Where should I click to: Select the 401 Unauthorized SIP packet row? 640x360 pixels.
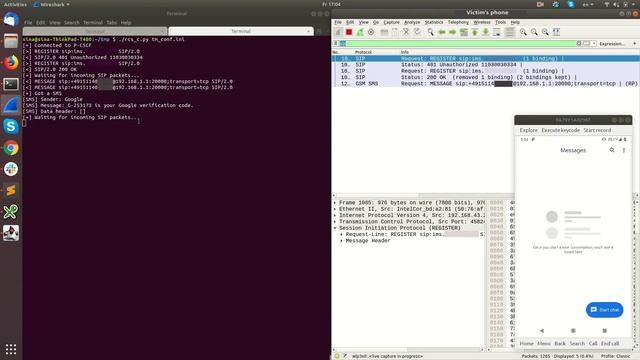[x=486, y=64]
